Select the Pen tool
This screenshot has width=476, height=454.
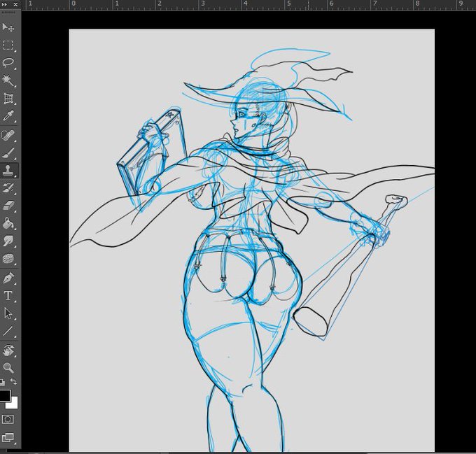8,278
